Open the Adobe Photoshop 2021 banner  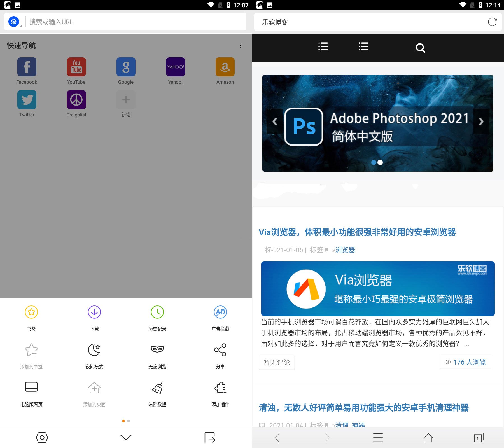pos(378,123)
